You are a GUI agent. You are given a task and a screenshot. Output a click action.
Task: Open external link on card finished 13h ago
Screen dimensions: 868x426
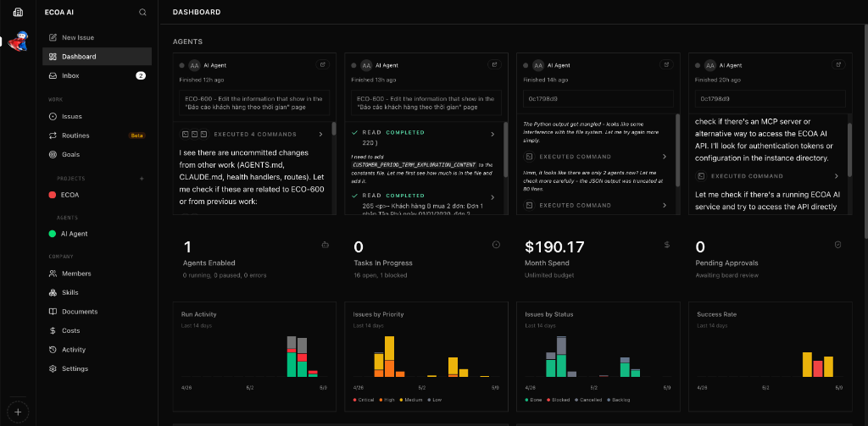click(x=494, y=64)
